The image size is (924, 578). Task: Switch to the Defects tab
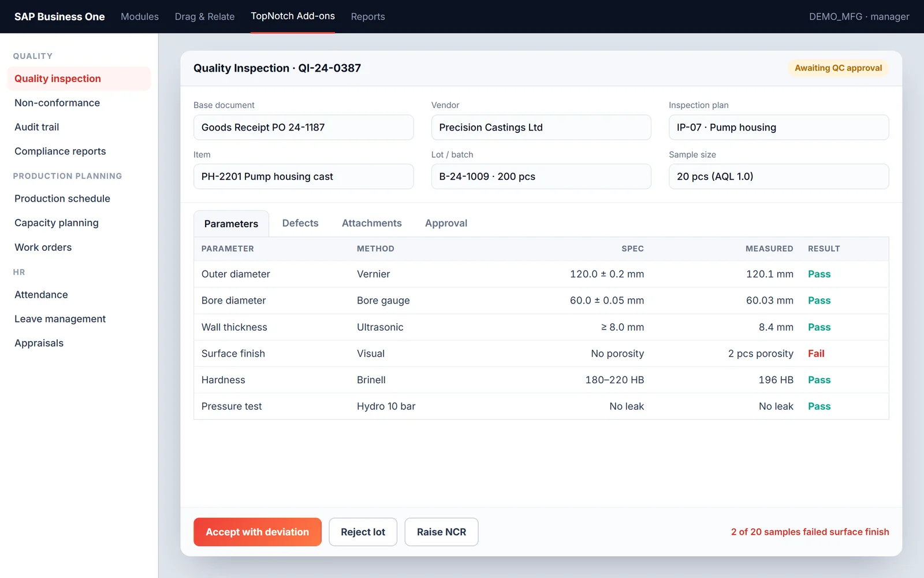(x=300, y=223)
